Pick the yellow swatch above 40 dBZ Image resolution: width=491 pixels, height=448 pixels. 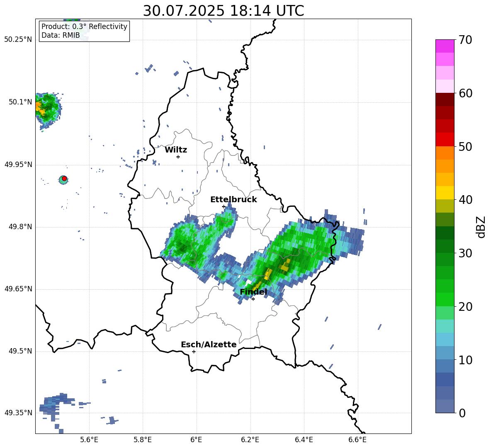445,193
